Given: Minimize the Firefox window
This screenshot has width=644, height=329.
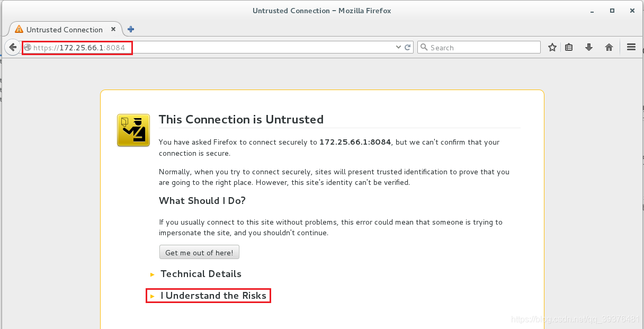Looking at the screenshot, I should [x=592, y=11].
